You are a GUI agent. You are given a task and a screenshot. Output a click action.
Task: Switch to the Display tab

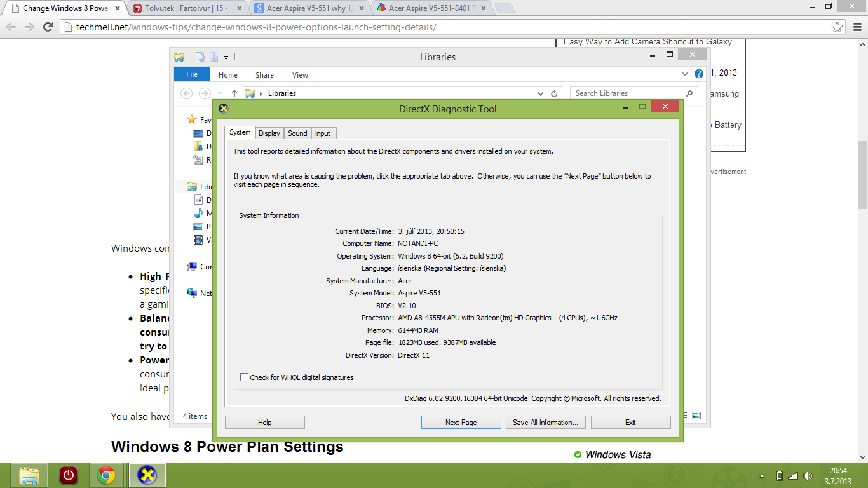[x=269, y=133]
